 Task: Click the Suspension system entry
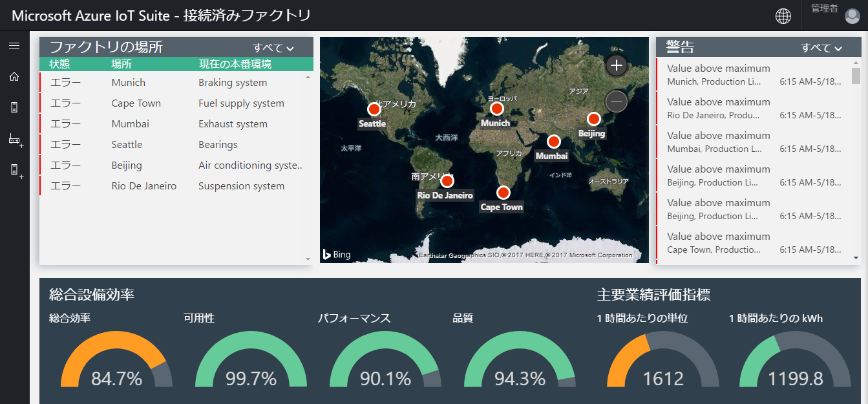pyautogui.click(x=241, y=186)
